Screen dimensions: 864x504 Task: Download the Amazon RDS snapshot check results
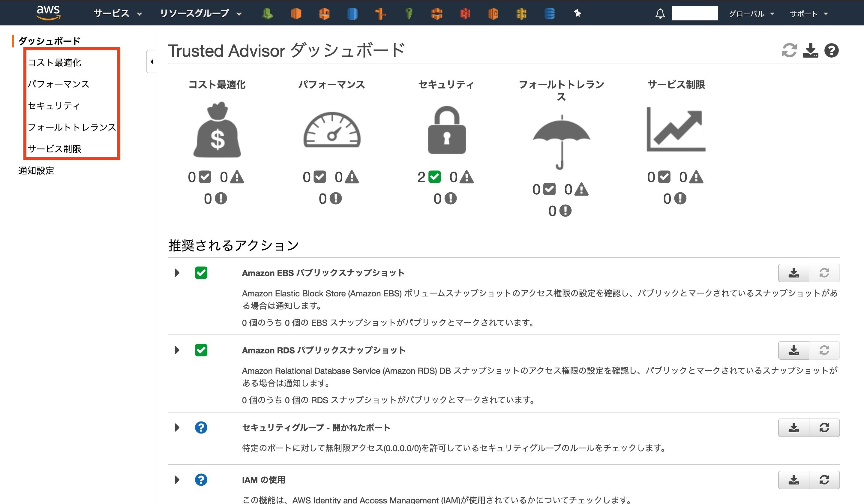click(793, 350)
